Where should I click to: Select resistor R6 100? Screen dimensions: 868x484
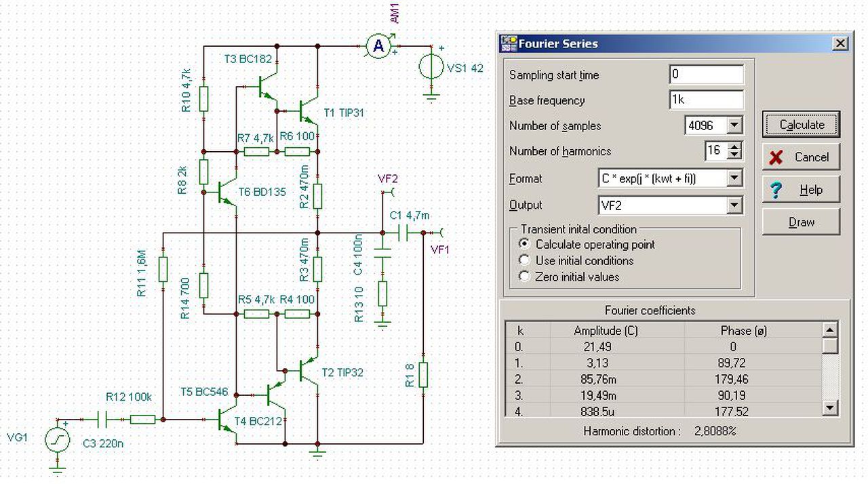(x=298, y=151)
